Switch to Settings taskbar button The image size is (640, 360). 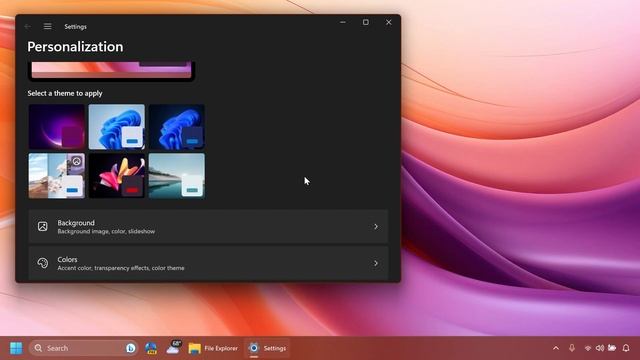[x=267, y=348]
